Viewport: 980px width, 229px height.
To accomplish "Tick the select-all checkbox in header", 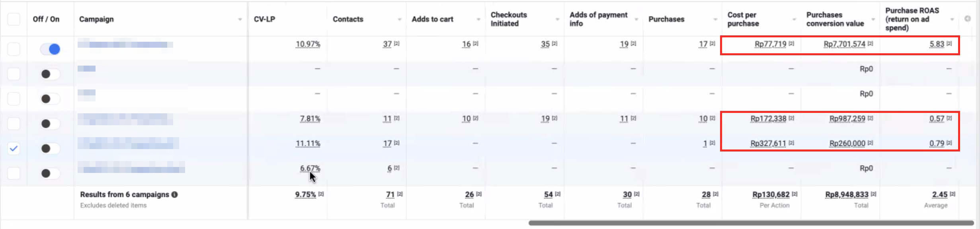I will [14, 19].
